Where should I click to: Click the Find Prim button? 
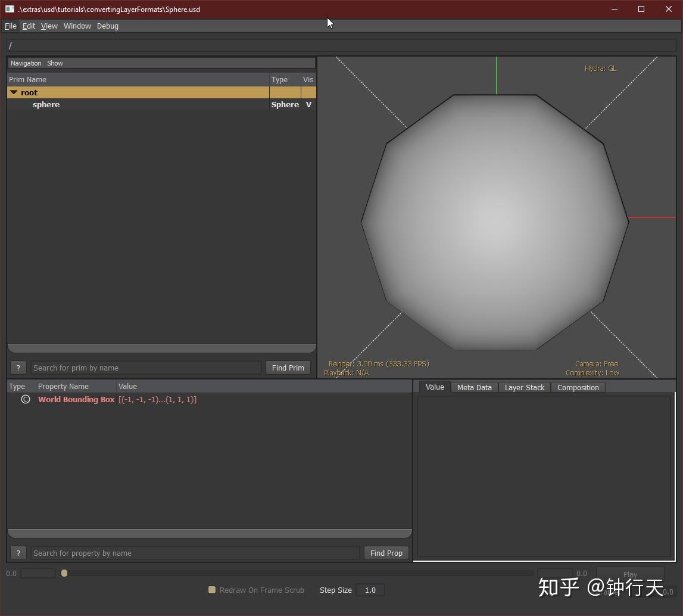(x=288, y=368)
